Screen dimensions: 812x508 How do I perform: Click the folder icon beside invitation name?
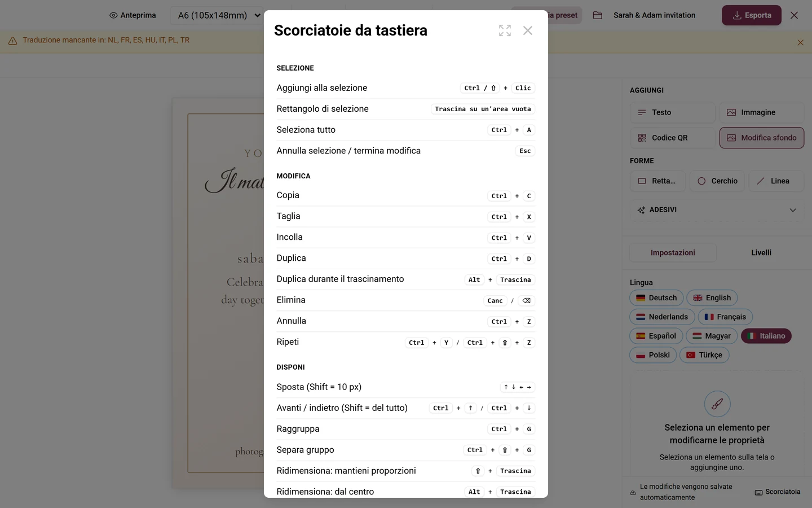coord(598,15)
